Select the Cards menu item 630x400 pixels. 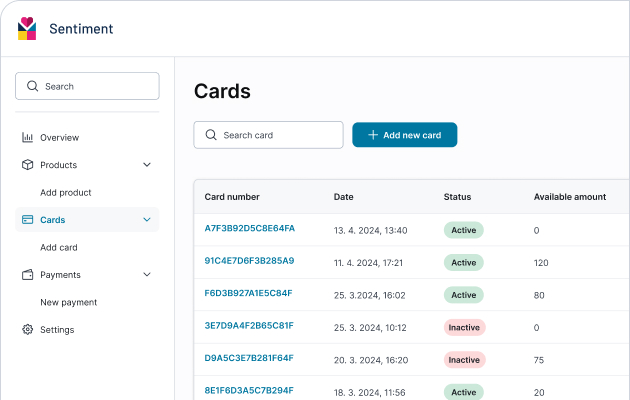[87, 220]
